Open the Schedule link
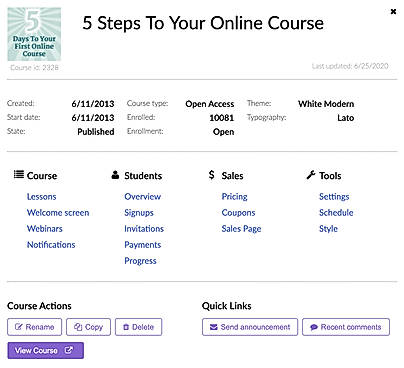The image size is (404, 368). click(336, 213)
